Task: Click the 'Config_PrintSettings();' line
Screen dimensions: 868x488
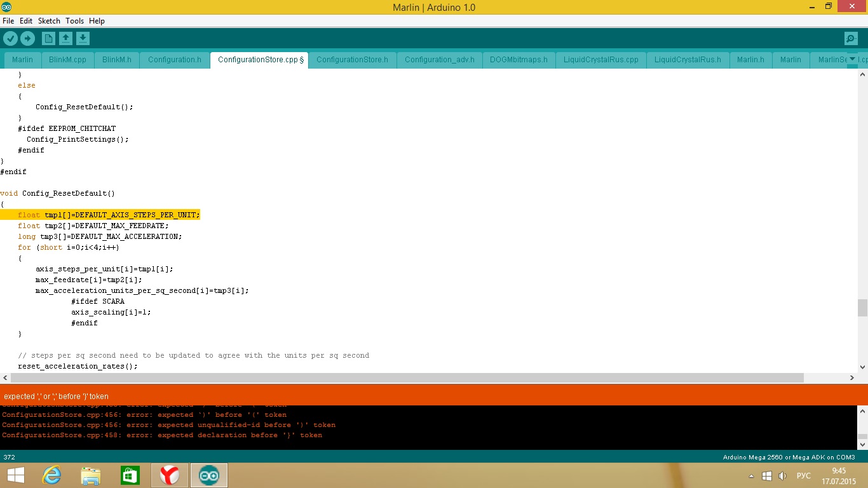Action: [x=78, y=139]
